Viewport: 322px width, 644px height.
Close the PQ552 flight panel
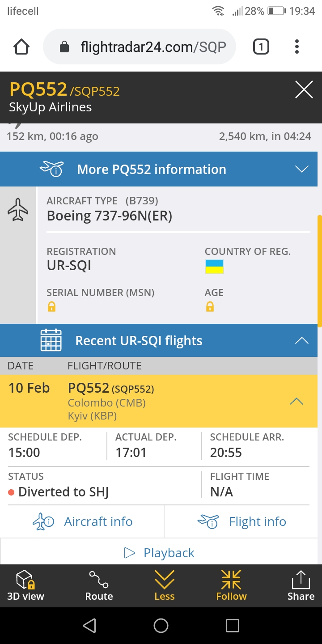click(304, 90)
